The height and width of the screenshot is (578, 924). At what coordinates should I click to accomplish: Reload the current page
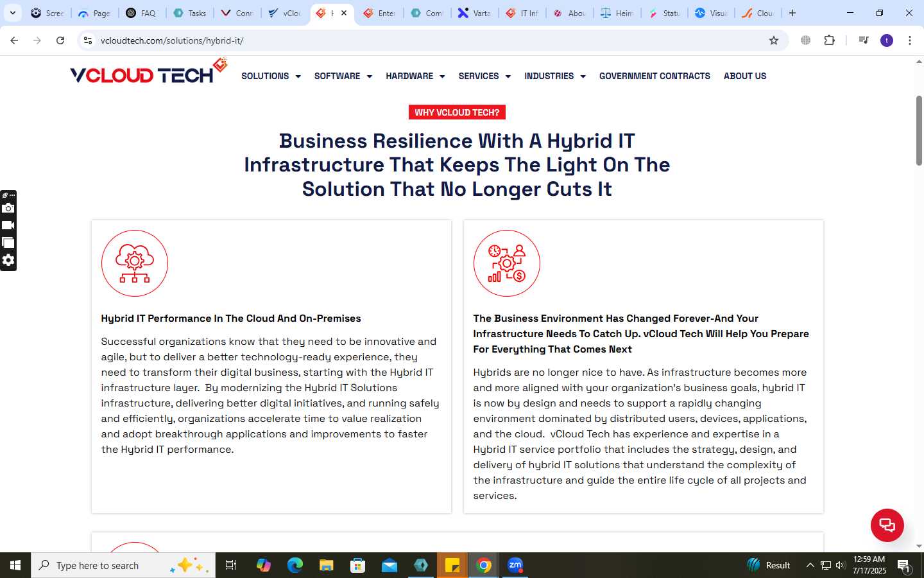(60, 40)
